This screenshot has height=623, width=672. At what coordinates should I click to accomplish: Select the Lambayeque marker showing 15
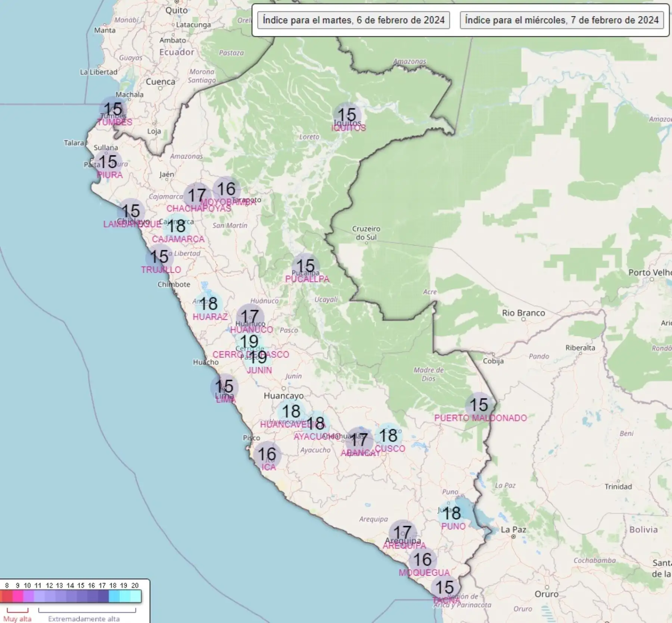[131, 212]
